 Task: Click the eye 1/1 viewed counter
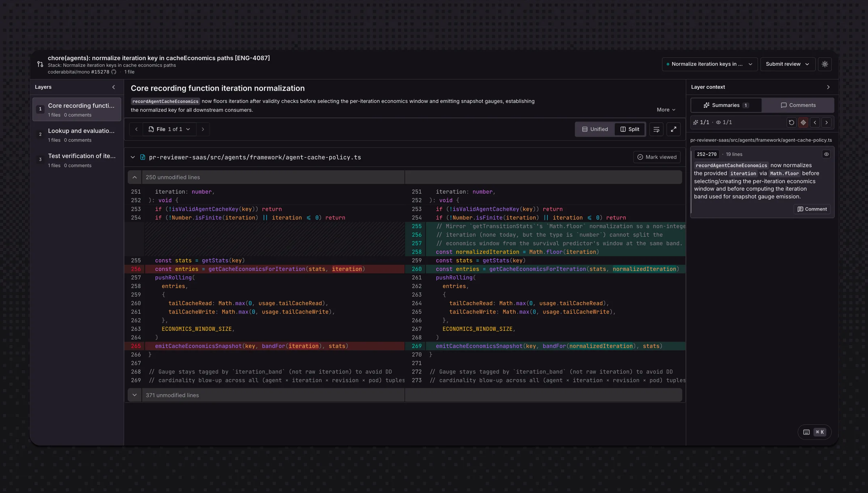tap(724, 123)
